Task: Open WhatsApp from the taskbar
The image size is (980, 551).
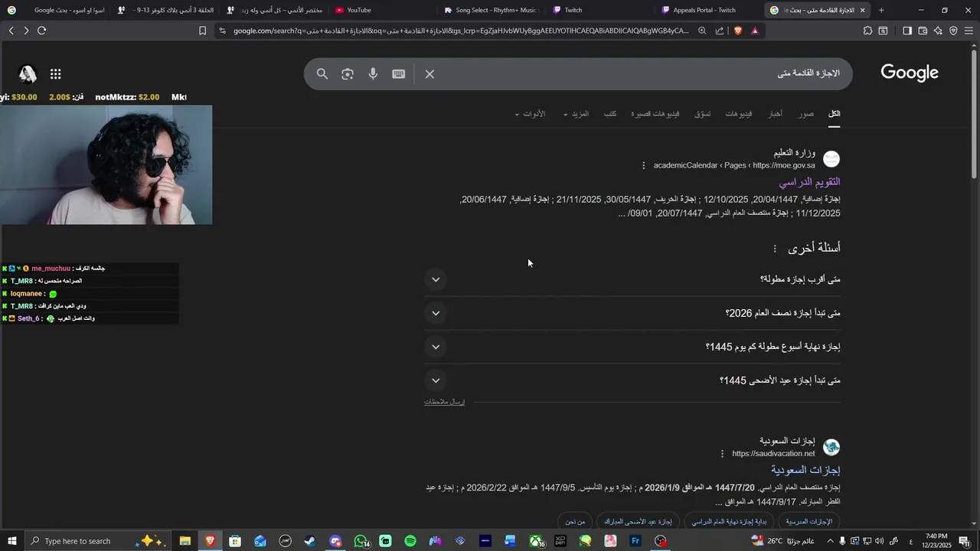Action: tap(361, 541)
